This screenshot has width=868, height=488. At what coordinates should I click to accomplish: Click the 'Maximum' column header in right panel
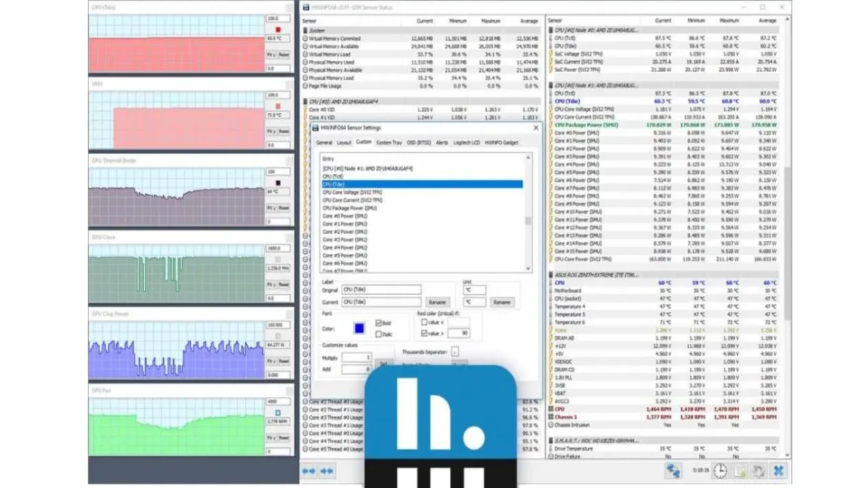click(x=730, y=21)
